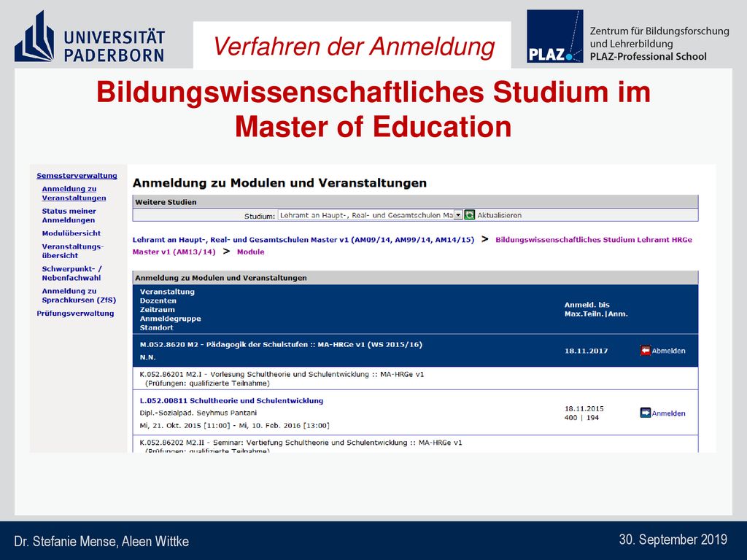
Task: Click the Standort column header
Action: 156,327
